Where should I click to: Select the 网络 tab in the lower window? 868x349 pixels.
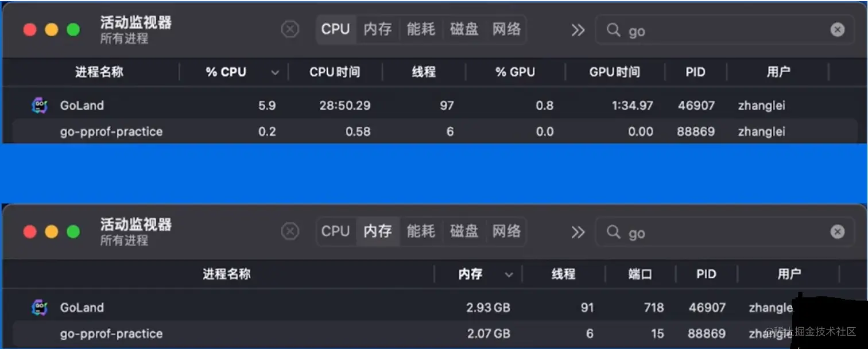(506, 231)
